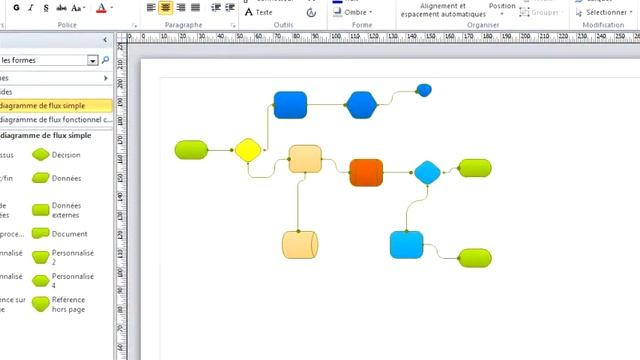
Task: Select the Texte tool
Action: tap(258, 12)
